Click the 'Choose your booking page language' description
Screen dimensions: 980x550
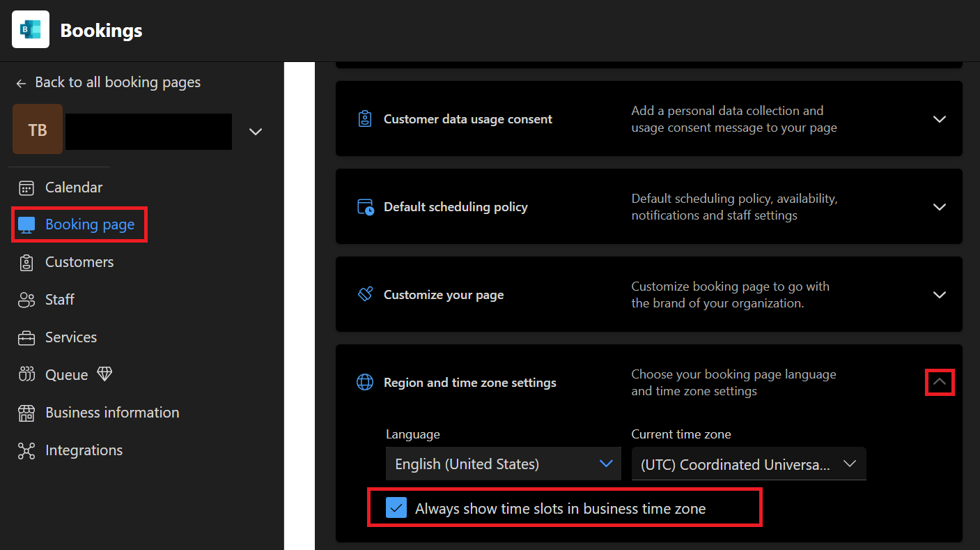tap(733, 383)
